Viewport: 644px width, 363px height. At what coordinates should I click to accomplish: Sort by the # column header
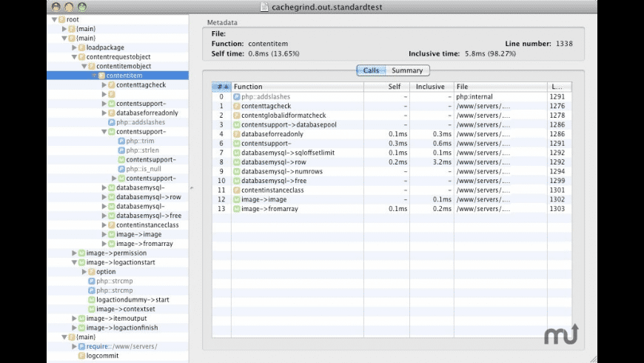pos(222,87)
